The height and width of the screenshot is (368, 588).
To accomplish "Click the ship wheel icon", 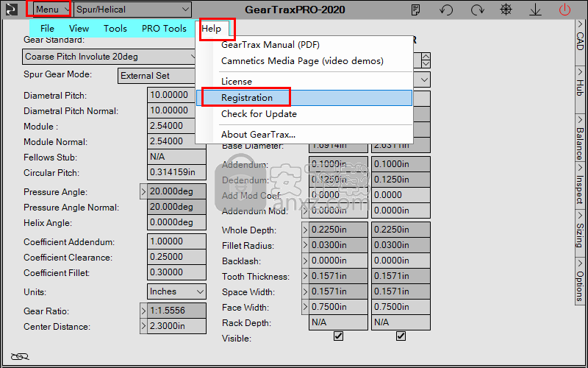I will (x=506, y=10).
